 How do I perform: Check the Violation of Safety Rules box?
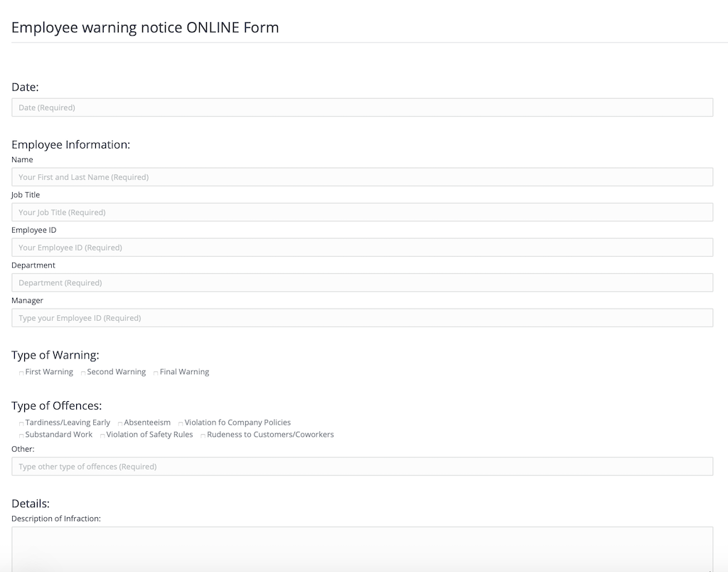(x=102, y=435)
